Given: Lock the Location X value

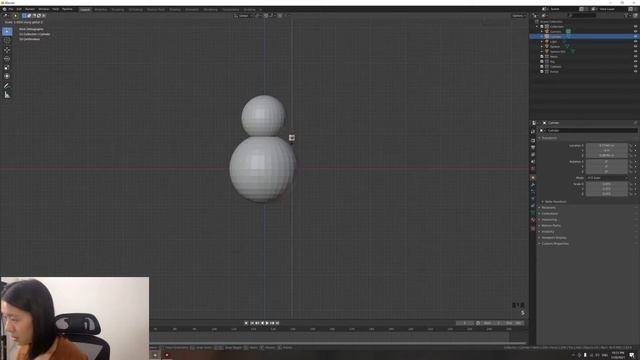Looking at the screenshot, I should [x=631, y=145].
